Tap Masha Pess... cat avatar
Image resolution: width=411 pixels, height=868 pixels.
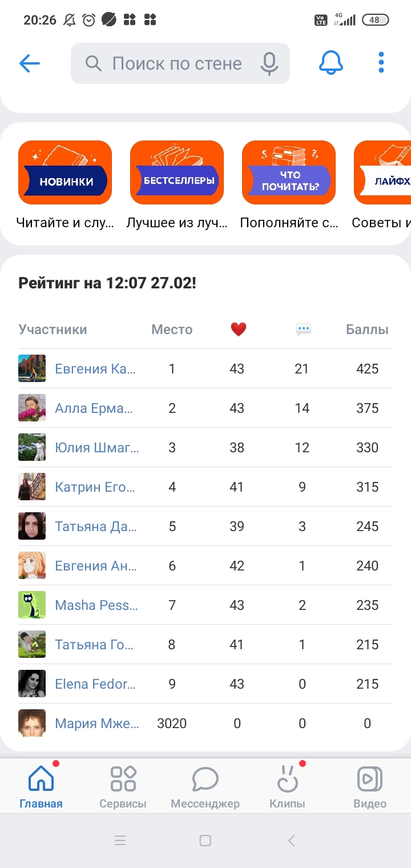[x=32, y=605]
